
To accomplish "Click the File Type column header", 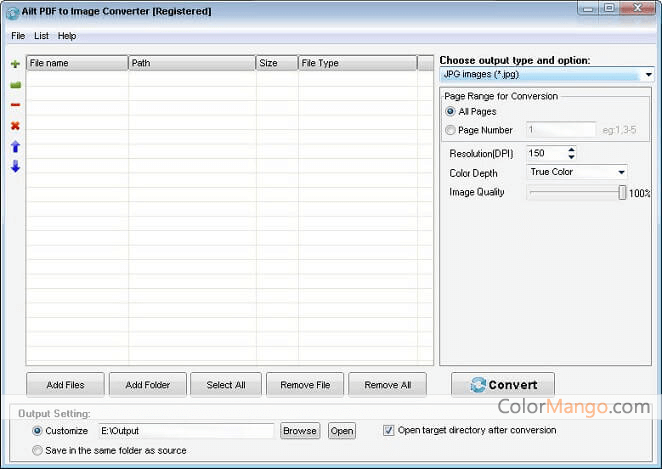I will [x=358, y=63].
